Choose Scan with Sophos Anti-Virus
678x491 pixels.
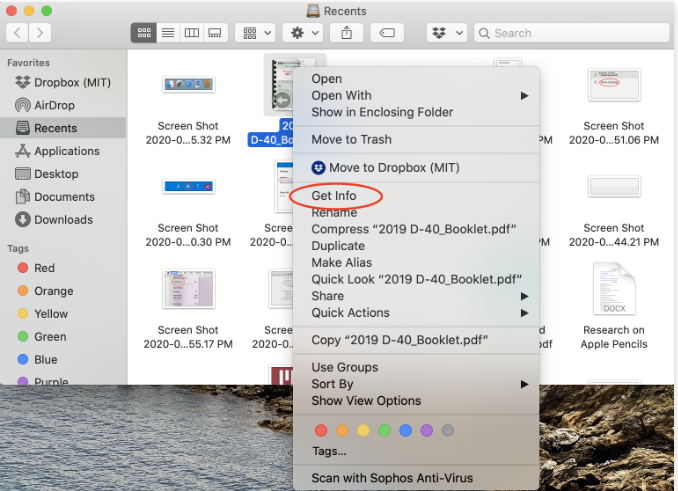point(416,478)
